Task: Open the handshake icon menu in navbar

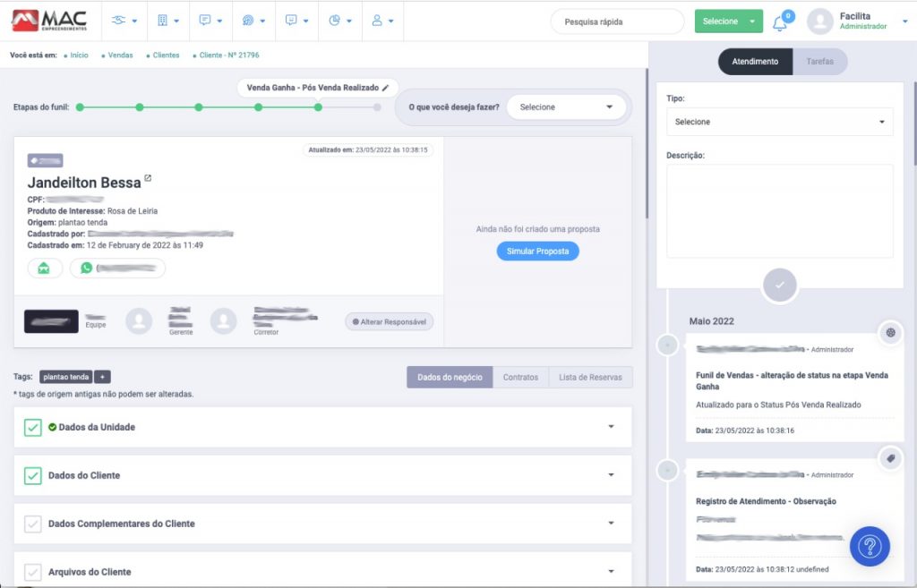Action: [x=124, y=21]
